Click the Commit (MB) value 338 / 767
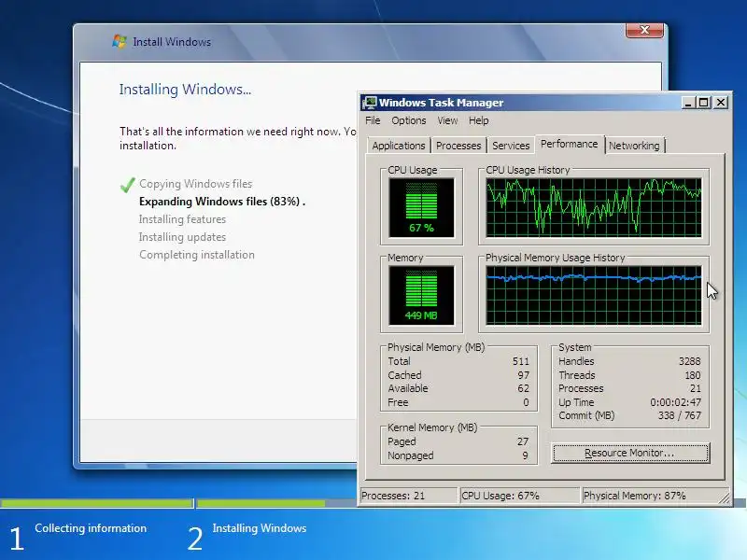The width and height of the screenshot is (747, 560). pos(680,415)
